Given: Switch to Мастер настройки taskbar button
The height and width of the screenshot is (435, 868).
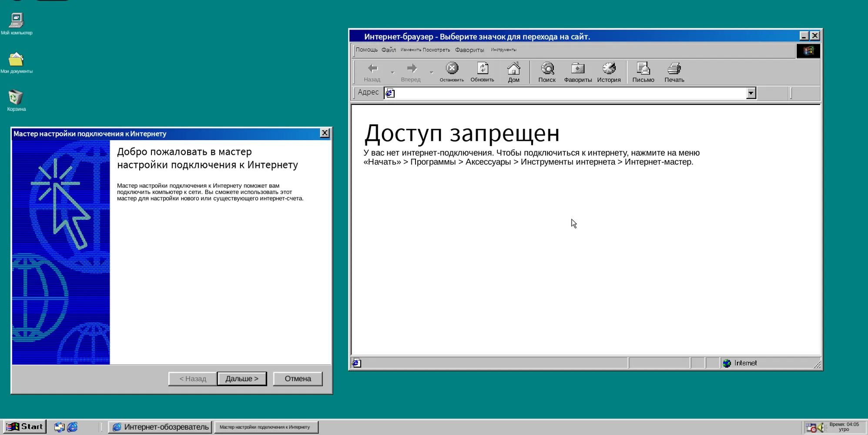Looking at the screenshot, I should 266,427.
